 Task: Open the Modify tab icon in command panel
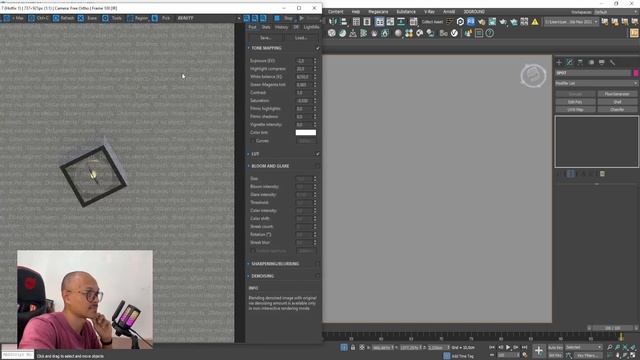click(569, 62)
